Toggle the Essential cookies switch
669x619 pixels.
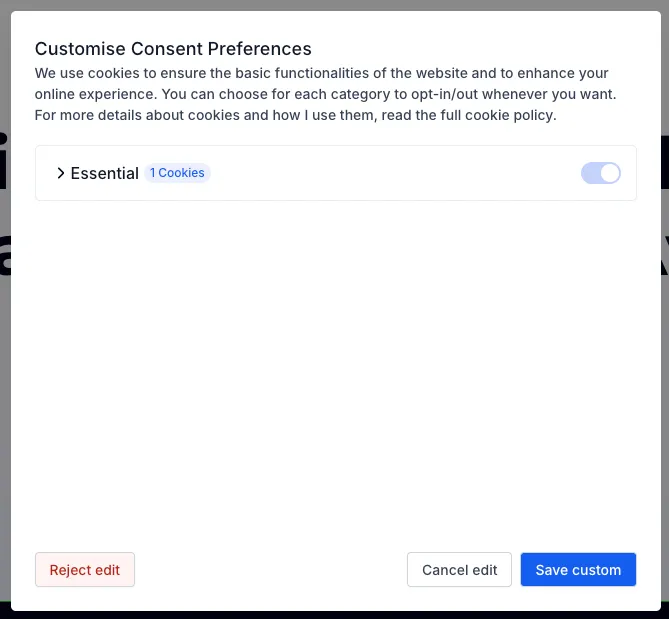click(601, 173)
